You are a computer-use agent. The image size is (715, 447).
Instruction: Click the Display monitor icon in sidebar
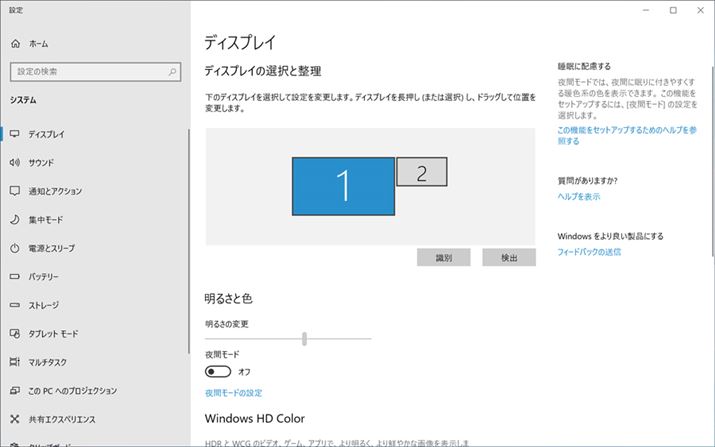tap(15, 134)
